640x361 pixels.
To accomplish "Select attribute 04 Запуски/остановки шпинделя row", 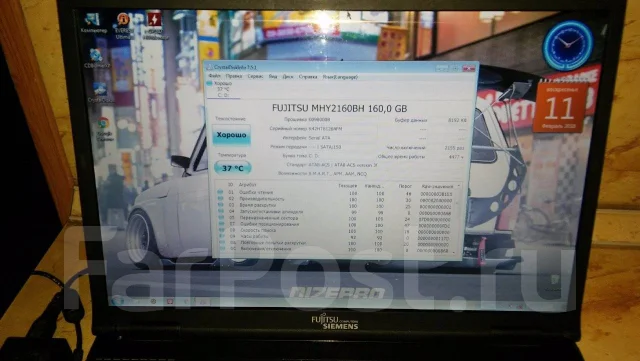I will [336, 212].
